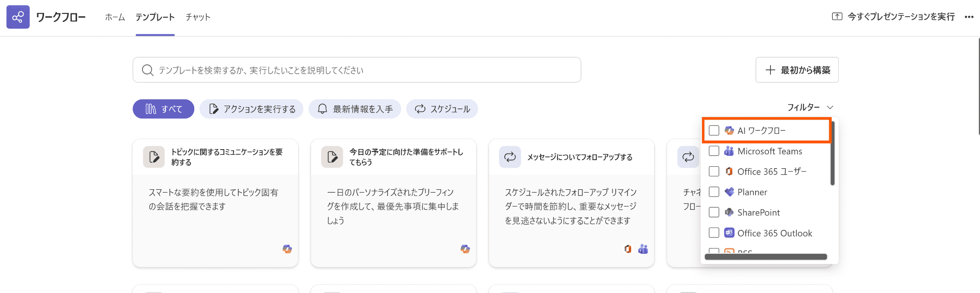Click the document icon on the today's schedule card
The image size is (980, 293).
[332, 157]
